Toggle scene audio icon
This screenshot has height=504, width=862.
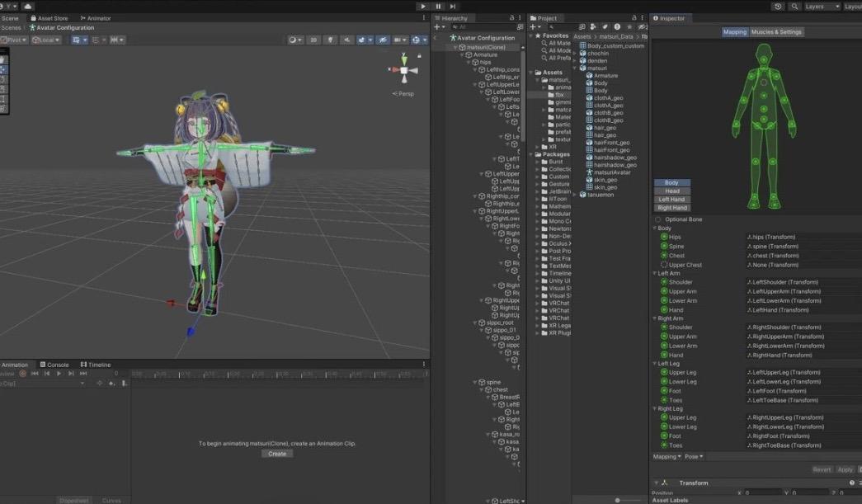click(346, 40)
